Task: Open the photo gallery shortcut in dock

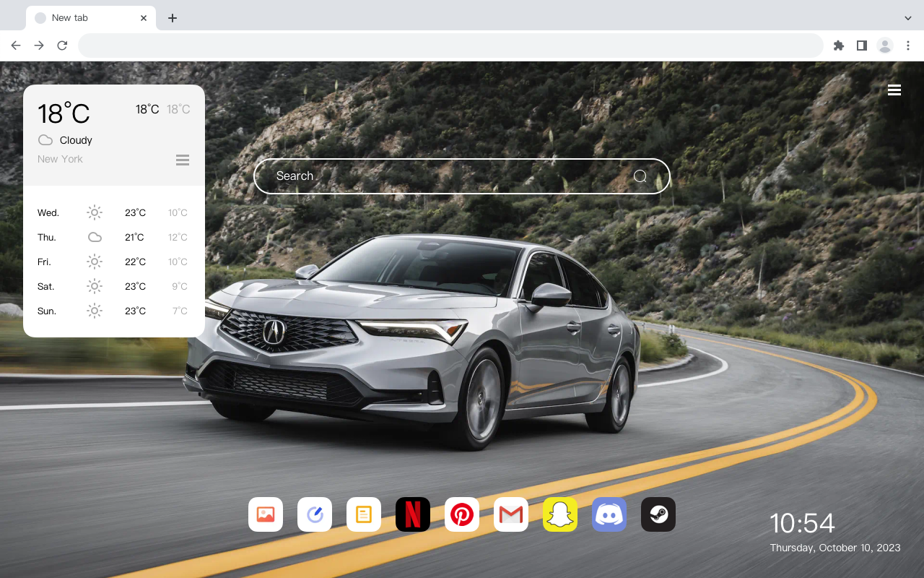Action: tap(266, 514)
